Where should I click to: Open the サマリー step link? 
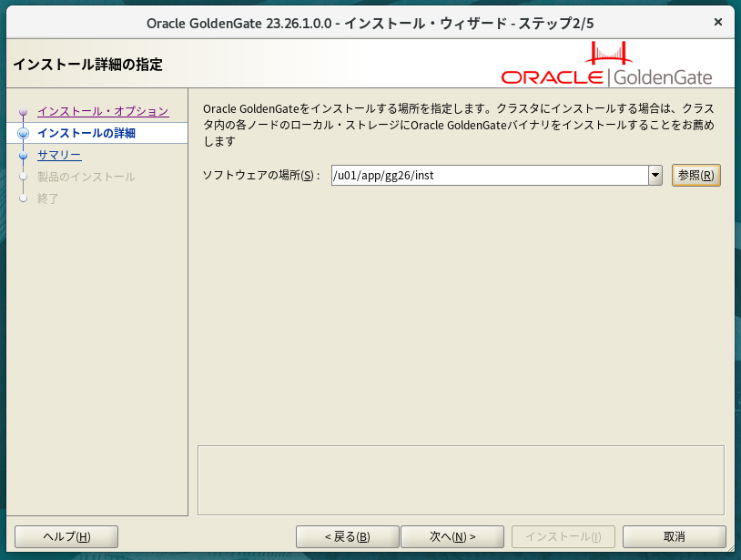[x=59, y=155]
